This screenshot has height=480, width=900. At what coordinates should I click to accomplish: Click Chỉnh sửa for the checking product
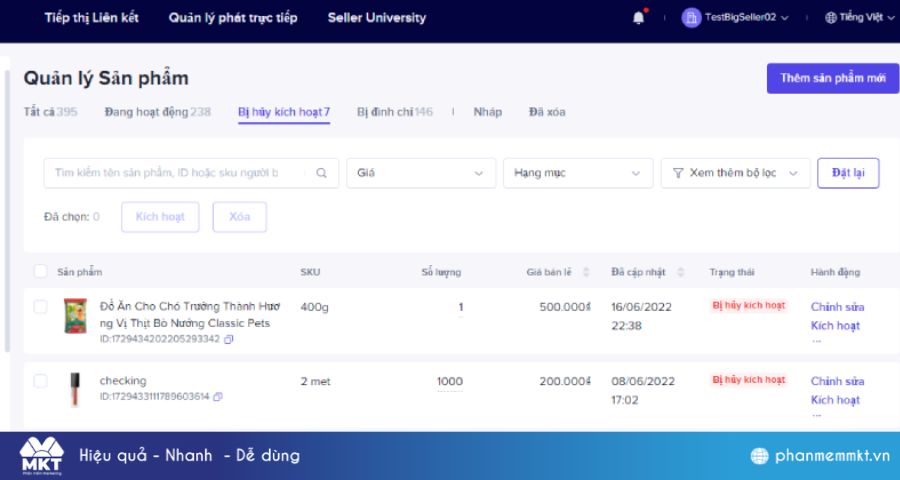click(837, 381)
